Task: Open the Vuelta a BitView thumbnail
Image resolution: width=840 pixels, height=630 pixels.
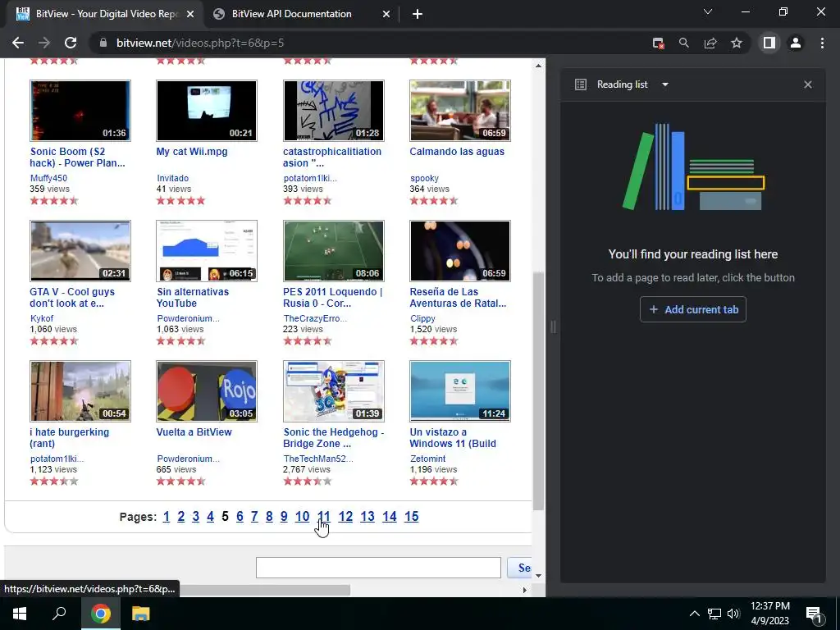Action: (207, 391)
